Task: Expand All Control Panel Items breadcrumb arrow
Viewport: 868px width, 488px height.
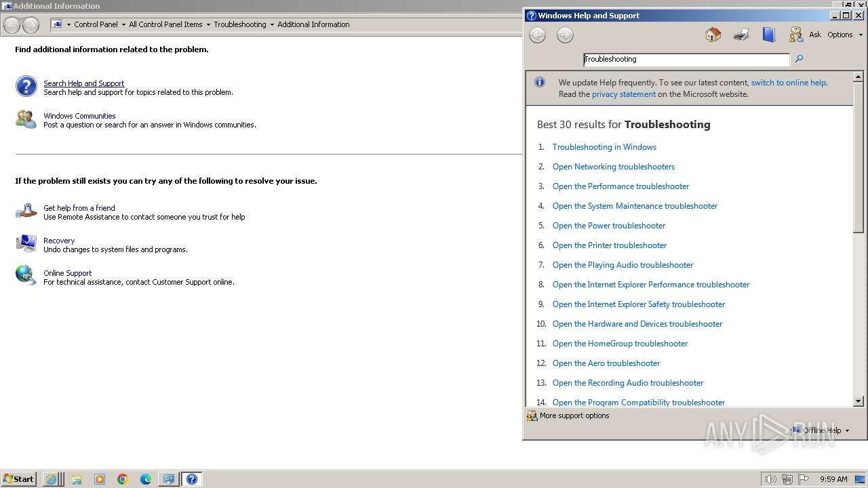Action: click(208, 24)
